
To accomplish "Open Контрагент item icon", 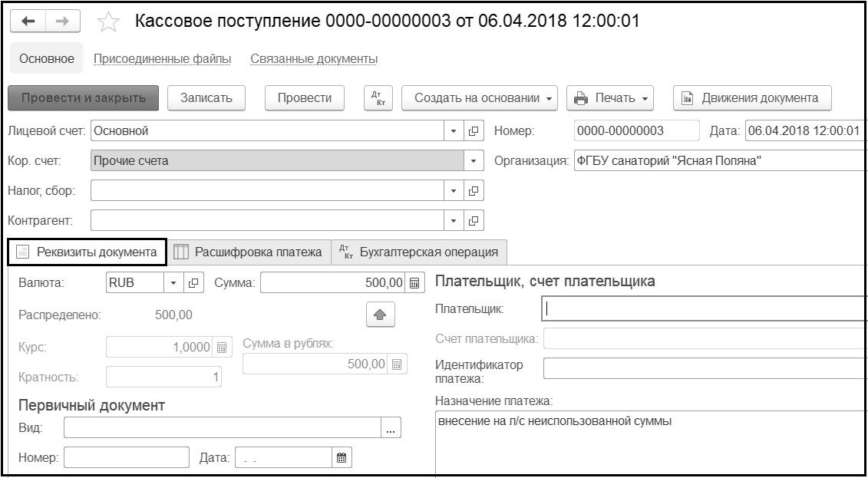I will click(x=474, y=221).
